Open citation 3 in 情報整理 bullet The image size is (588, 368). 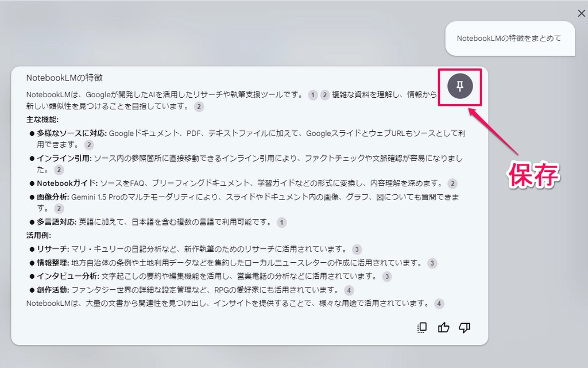[432, 263]
